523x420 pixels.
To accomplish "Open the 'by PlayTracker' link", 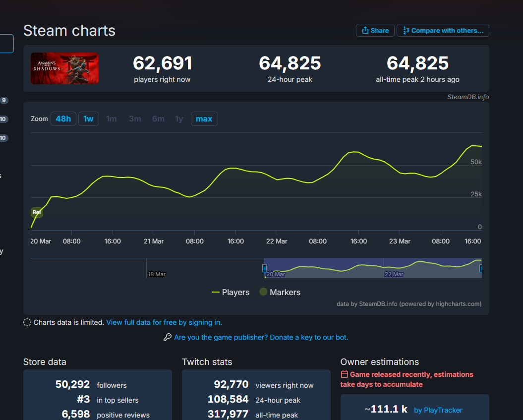I will point(438,410).
